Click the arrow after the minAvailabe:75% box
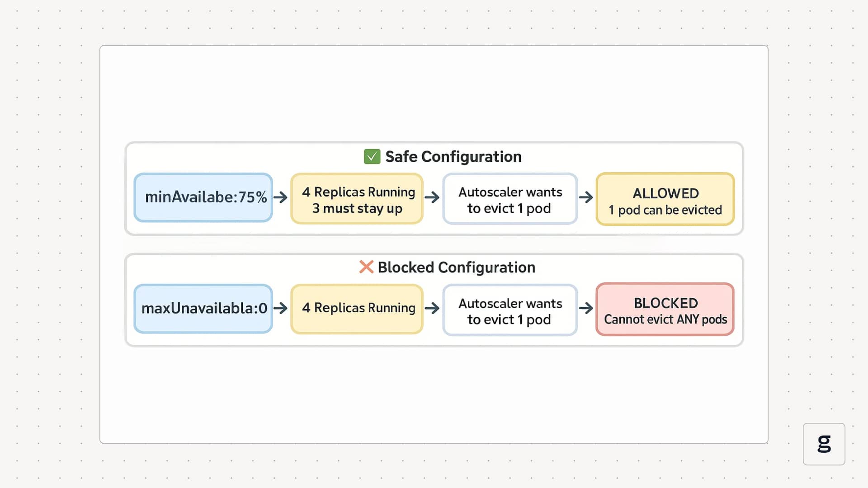Image resolution: width=868 pixels, height=488 pixels. [x=281, y=197]
